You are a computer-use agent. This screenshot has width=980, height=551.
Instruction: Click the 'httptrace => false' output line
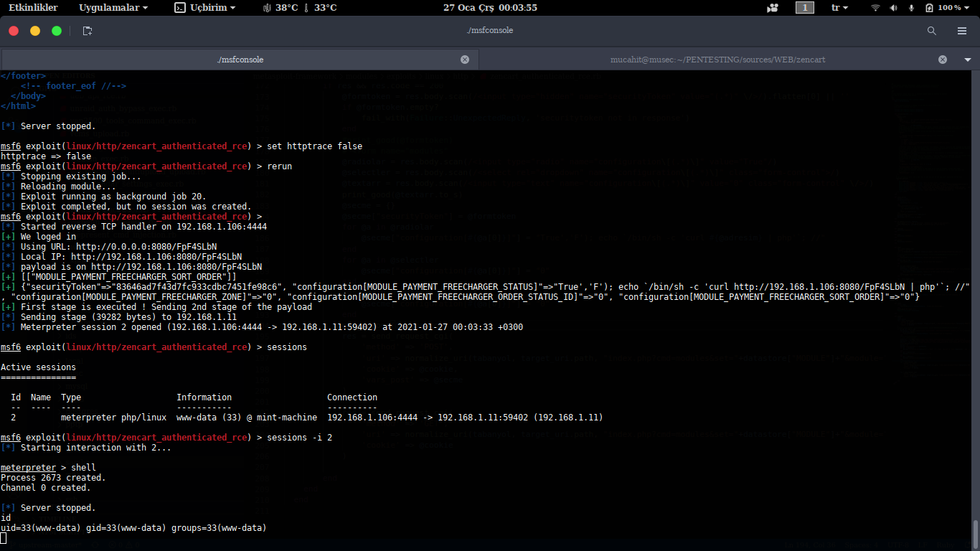46,156
